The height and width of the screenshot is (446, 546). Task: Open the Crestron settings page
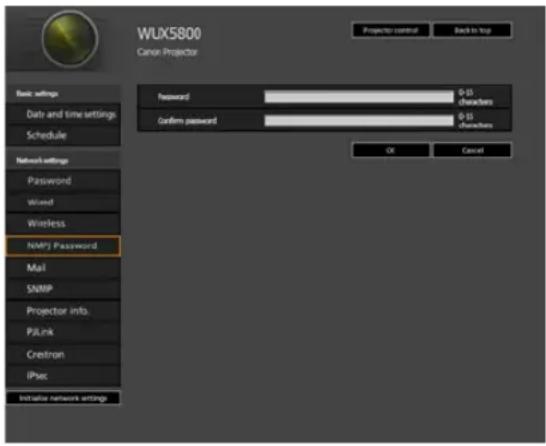[63, 355]
